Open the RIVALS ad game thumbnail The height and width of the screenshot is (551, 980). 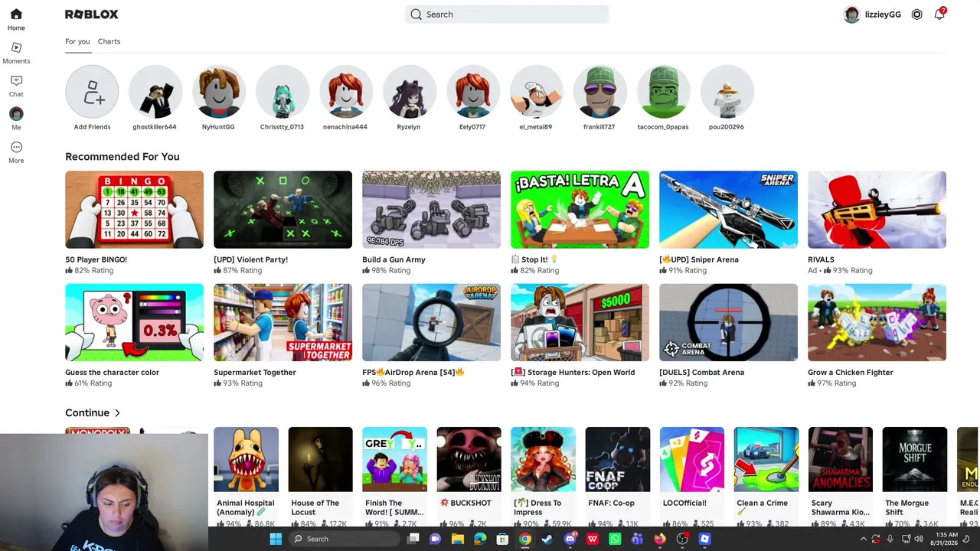click(877, 210)
